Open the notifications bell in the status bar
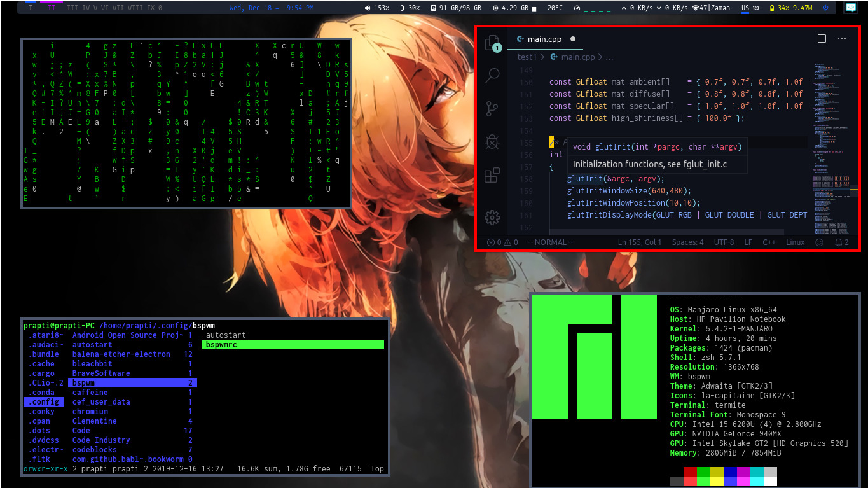 click(839, 242)
